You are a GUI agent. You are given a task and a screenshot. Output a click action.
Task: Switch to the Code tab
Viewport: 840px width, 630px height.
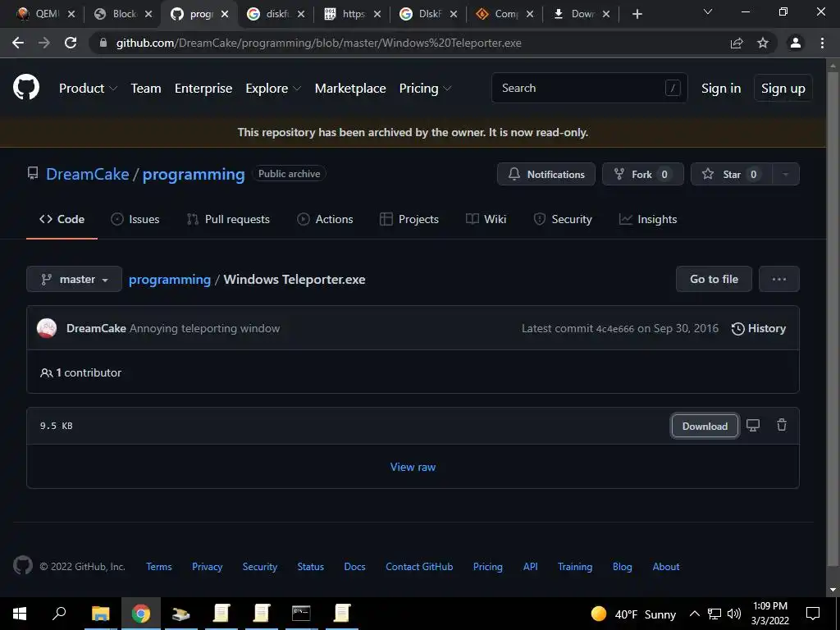62,219
